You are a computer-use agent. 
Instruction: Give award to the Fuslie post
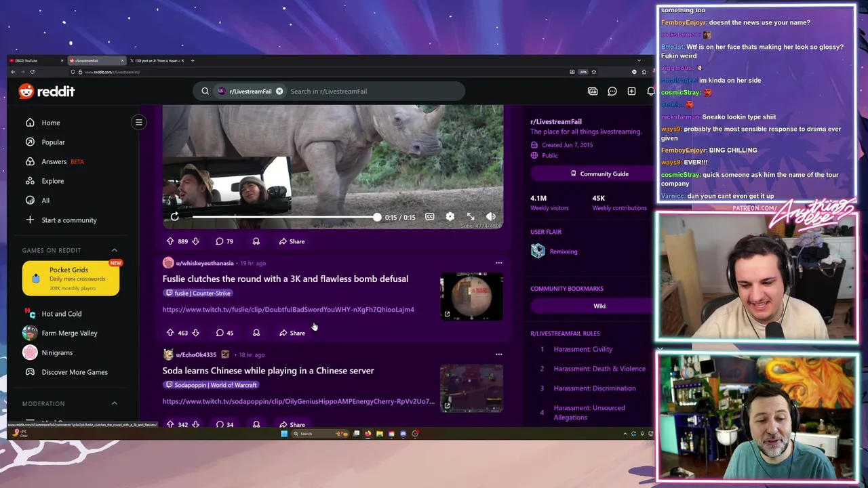256,333
